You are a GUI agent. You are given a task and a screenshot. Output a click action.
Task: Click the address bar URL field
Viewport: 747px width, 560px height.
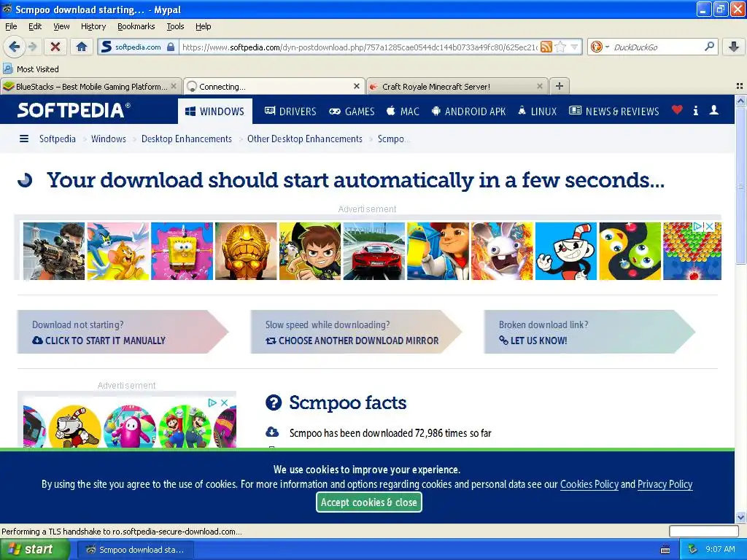360,47
